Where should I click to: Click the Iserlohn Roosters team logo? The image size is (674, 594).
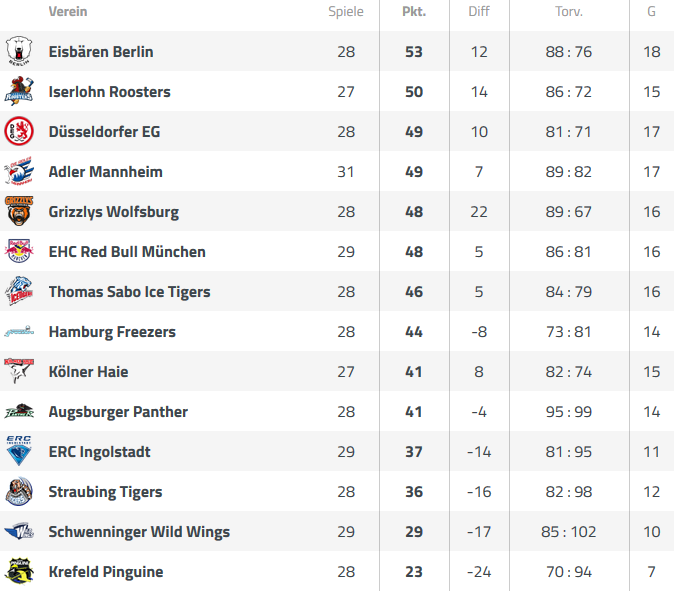[x=19, y=91]
